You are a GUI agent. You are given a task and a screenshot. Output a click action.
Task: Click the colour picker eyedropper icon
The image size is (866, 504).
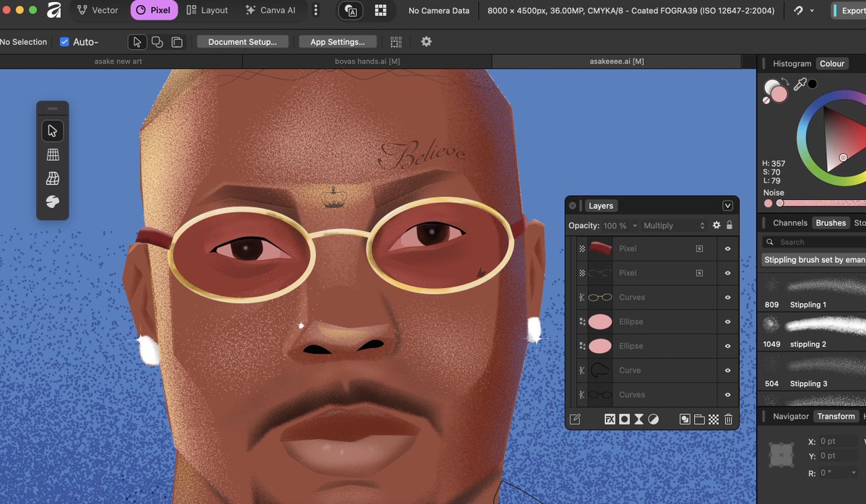pyautogui.click(x=799, y=84)
